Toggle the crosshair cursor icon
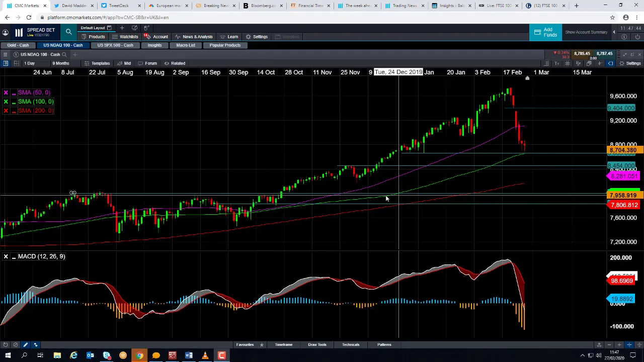644x362 pixels. (599, 63)
